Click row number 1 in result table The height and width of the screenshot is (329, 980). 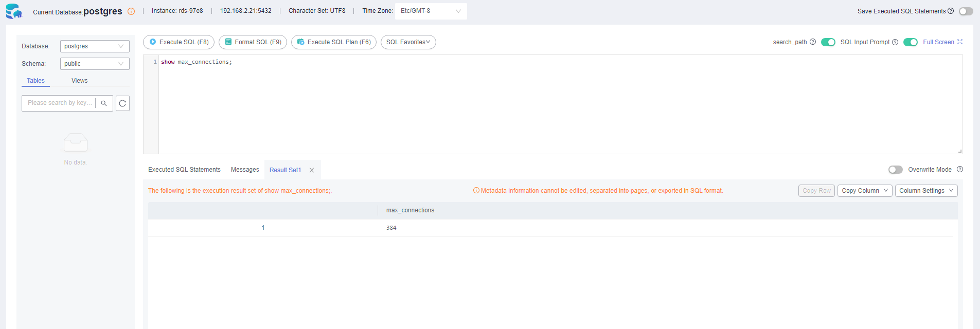pos(263,228)
